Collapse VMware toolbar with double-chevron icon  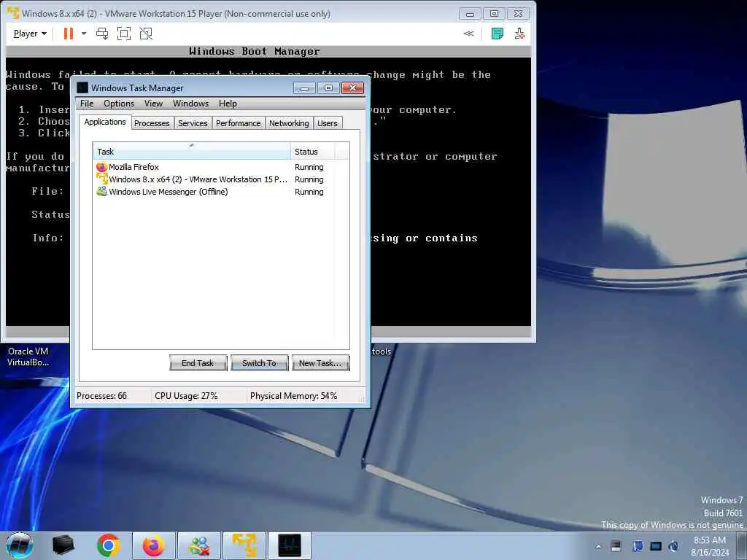click(469, 34)
